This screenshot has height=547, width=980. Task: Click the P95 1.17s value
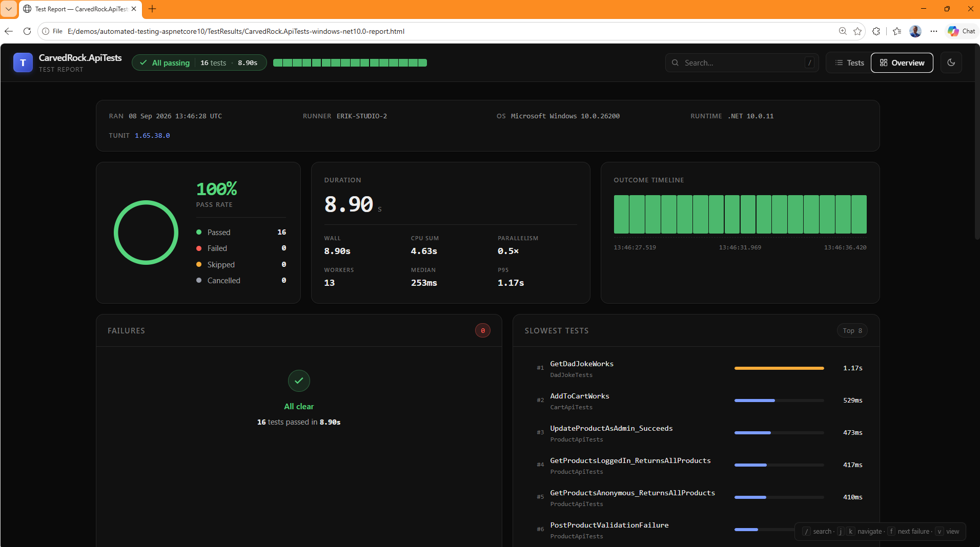[x=511, y=283]
